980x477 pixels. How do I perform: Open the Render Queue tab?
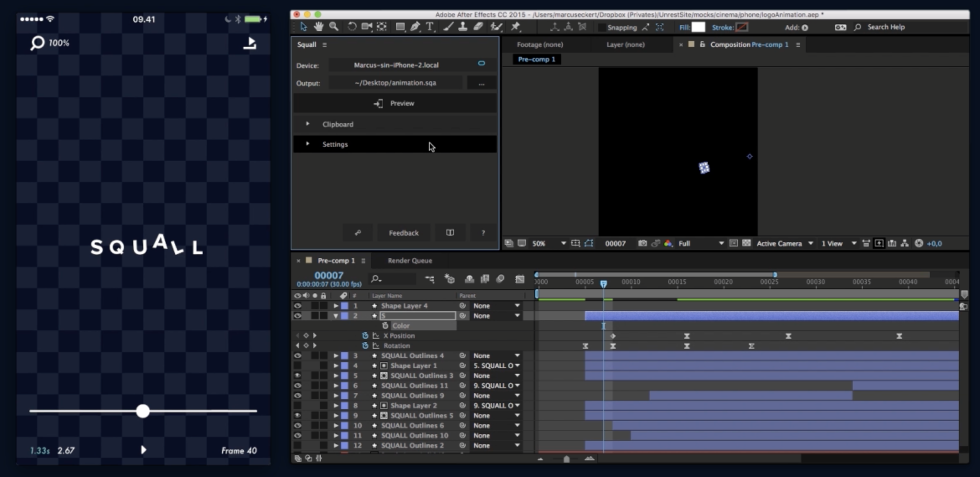pos(410,260)
